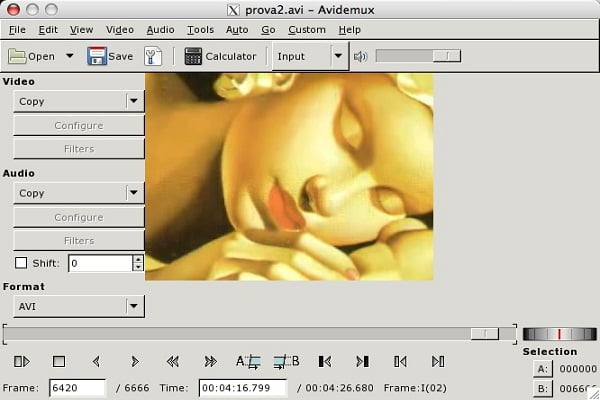Screen dimensions: 600x400
Task: Set selection marker A
Action: 248,361
